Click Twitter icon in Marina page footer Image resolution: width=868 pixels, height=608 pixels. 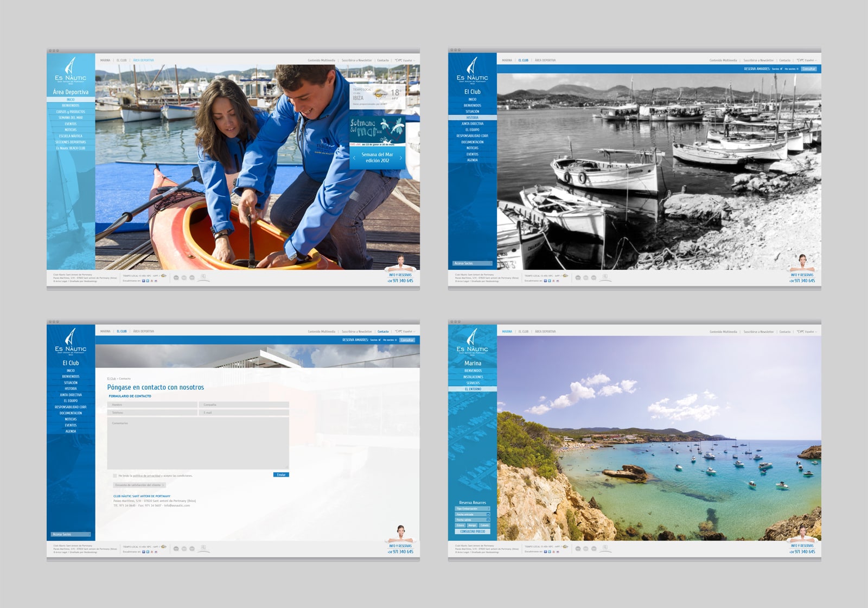coord(549,552)
